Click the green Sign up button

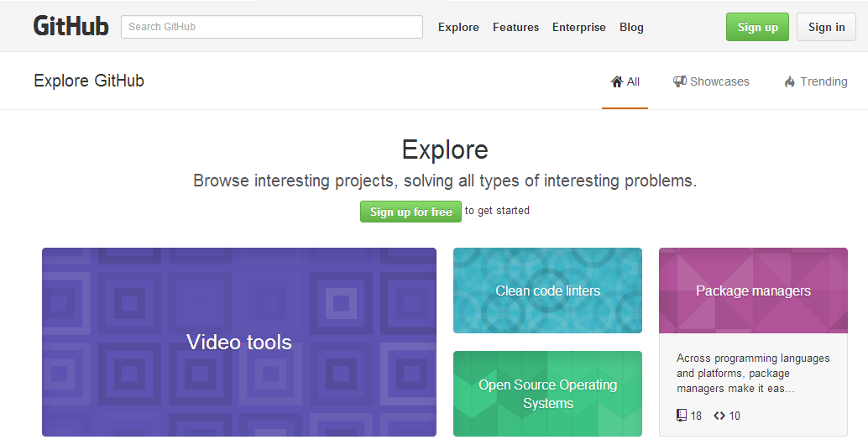point(757,27)
